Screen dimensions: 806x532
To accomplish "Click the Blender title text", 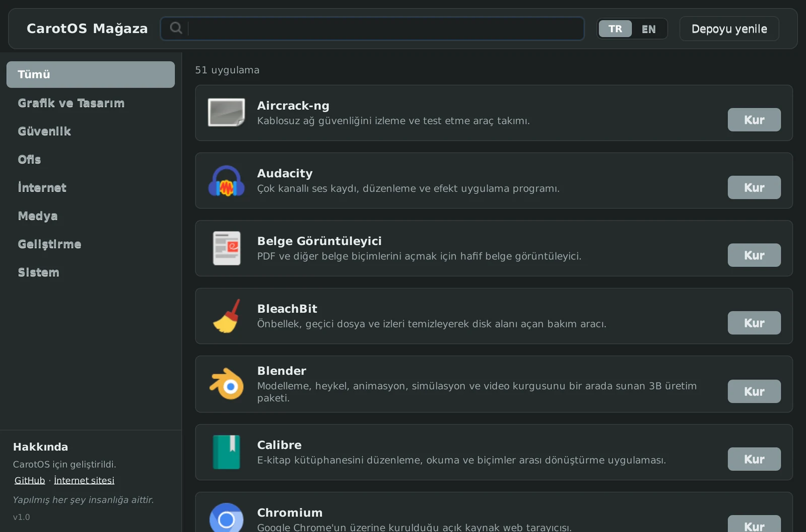I will (x=282, y=371).
